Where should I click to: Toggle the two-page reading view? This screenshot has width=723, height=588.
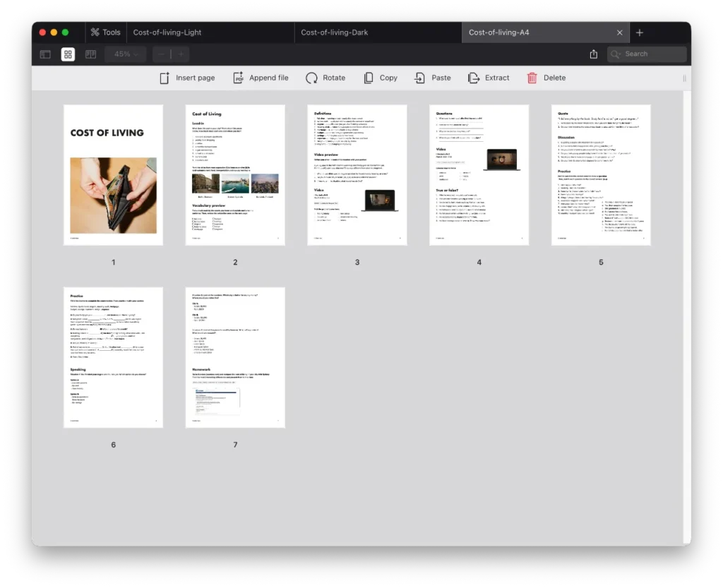[x=90, y=54]
